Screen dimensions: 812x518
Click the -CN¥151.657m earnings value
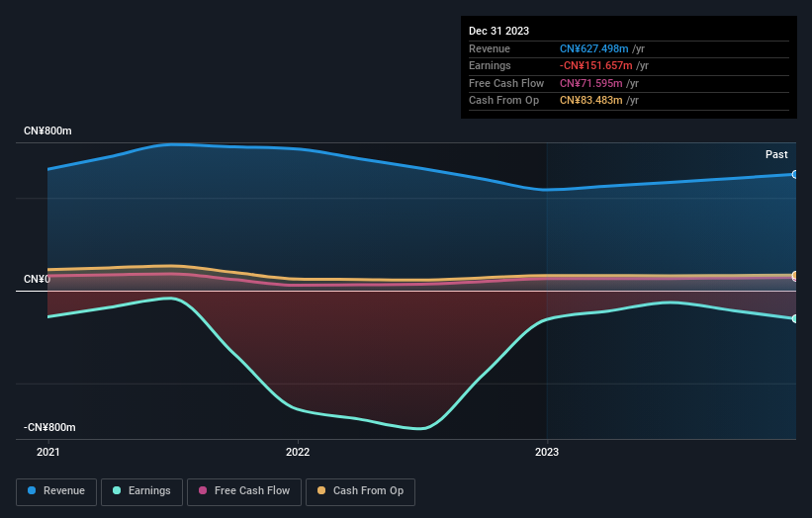coord(596,65)
